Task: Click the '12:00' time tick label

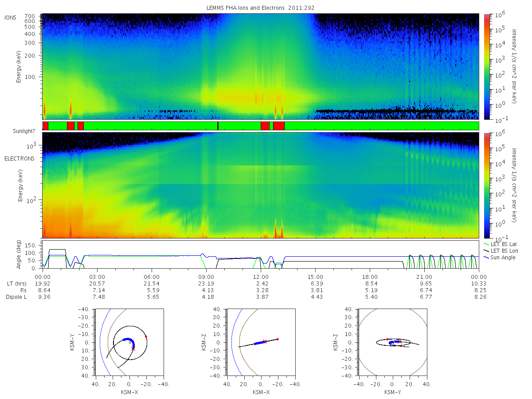Action: (x=261, y=276)
